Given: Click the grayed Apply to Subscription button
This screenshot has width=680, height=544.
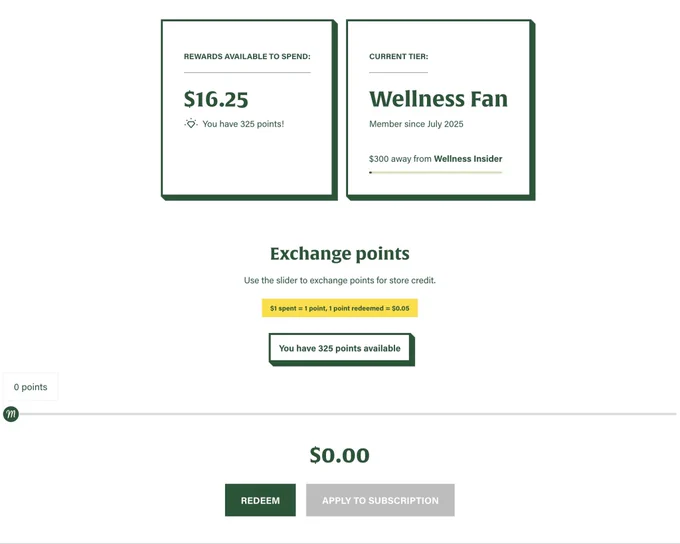Looking at the screenshot, I should pos(380,500).
